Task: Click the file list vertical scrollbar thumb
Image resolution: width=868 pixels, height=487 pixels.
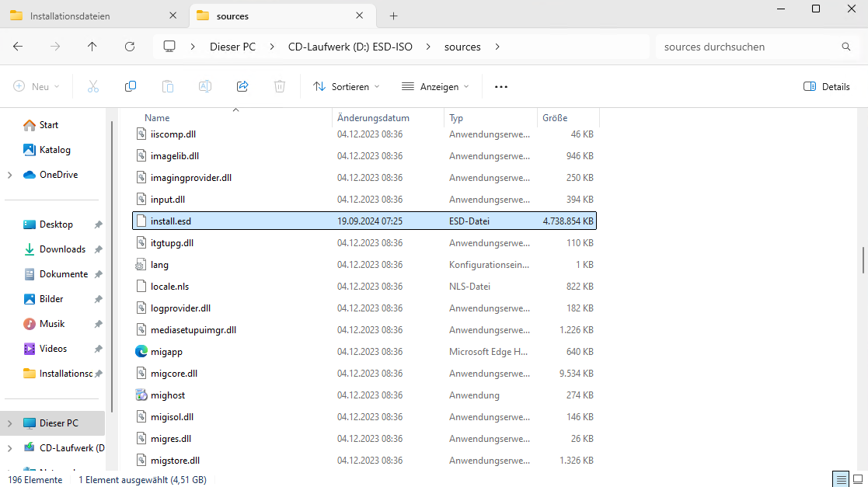Action: tap(863, 260)
